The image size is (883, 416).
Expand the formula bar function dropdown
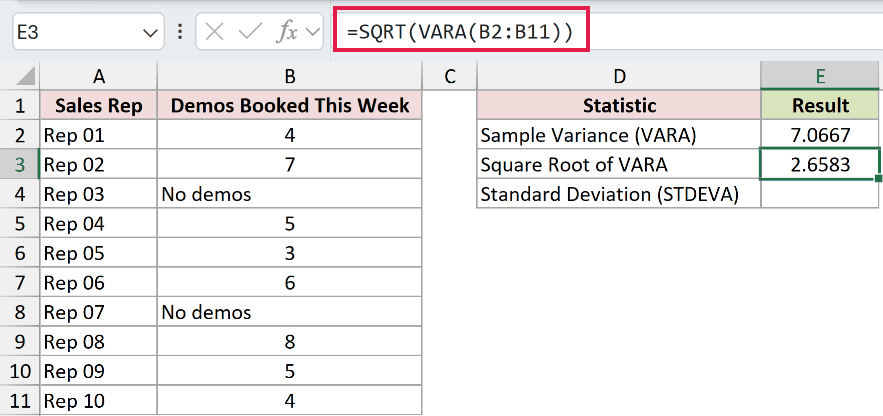point(312,33)
